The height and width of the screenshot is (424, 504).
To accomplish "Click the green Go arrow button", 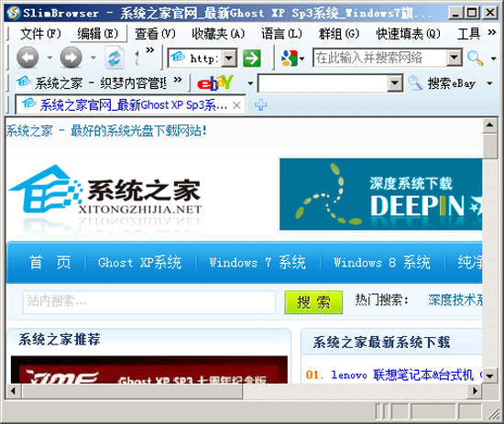I will [252, 58].
